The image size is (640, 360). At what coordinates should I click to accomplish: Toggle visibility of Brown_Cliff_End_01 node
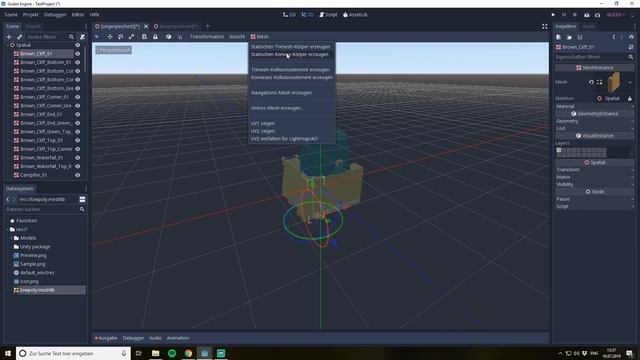click(77, 114)
